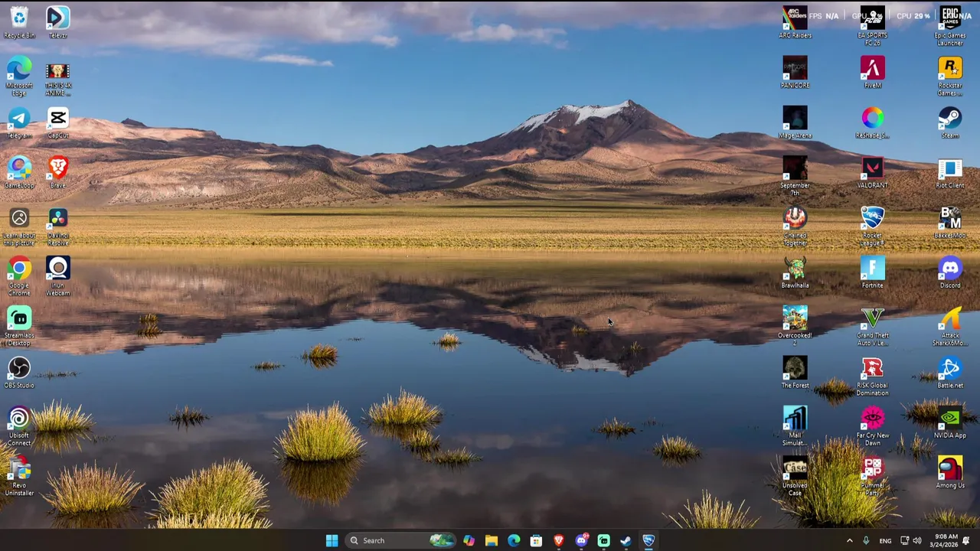Open Battle.net desktop shortcut

point(949,373)
